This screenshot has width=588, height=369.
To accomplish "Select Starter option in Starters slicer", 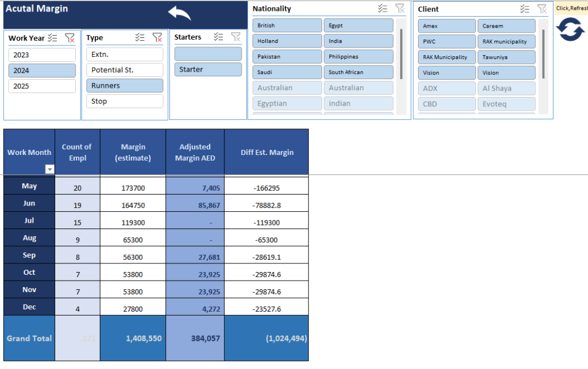I will point(208,69).
